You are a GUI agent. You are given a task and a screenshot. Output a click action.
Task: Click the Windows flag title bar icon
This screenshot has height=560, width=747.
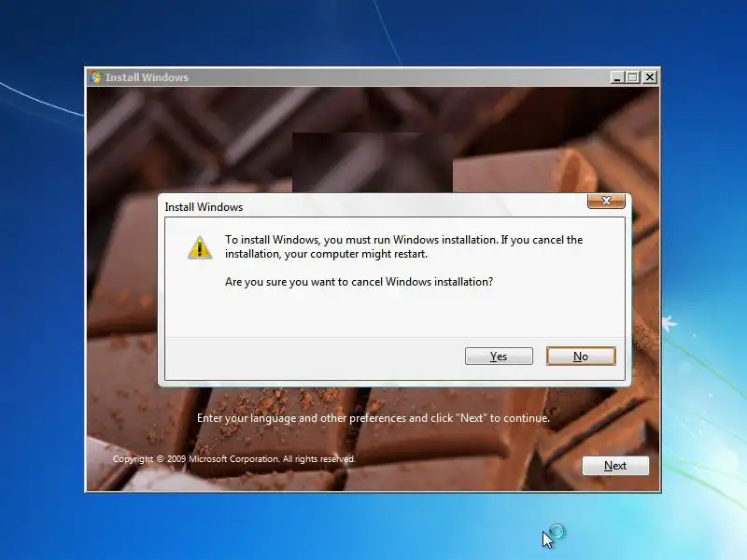[x=95, y=77]
